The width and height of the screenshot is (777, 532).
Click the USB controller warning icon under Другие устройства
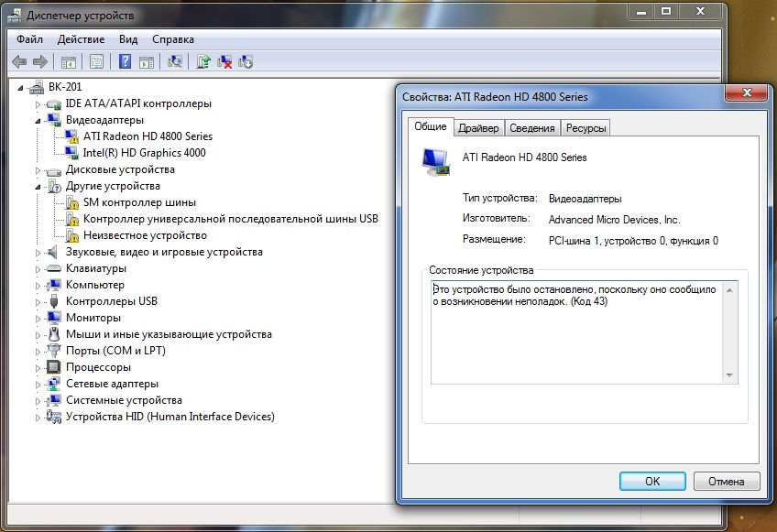pos(71,219)
